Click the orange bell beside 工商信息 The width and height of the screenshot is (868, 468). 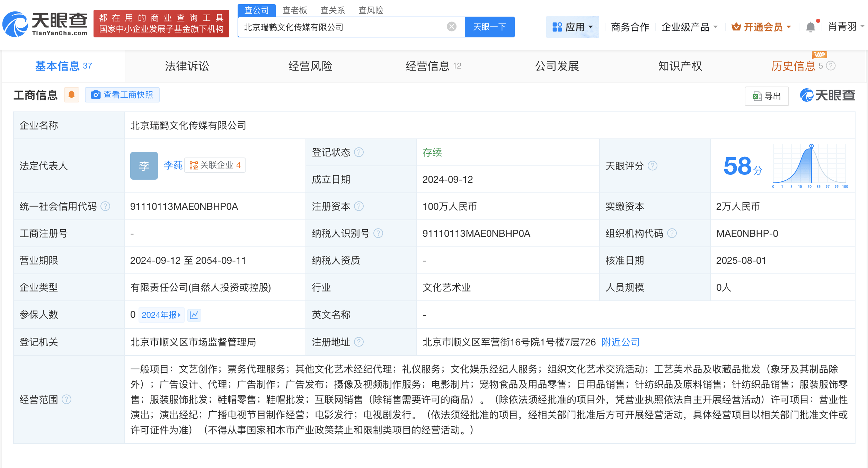[x=72, y=95]
